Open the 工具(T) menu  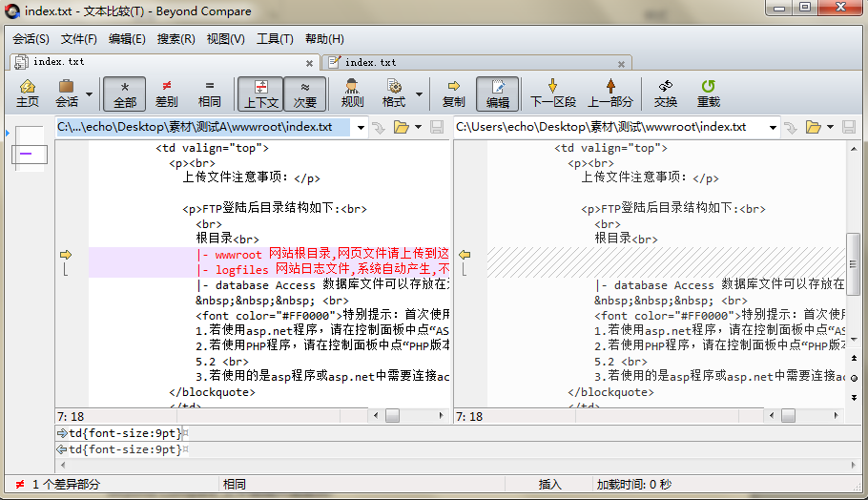coord(275,39)
